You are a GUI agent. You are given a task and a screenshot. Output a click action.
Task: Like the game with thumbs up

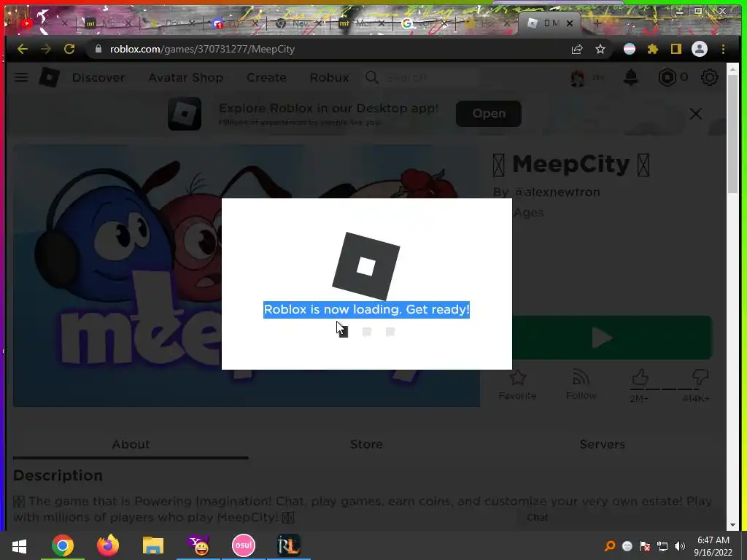[640, 378]
